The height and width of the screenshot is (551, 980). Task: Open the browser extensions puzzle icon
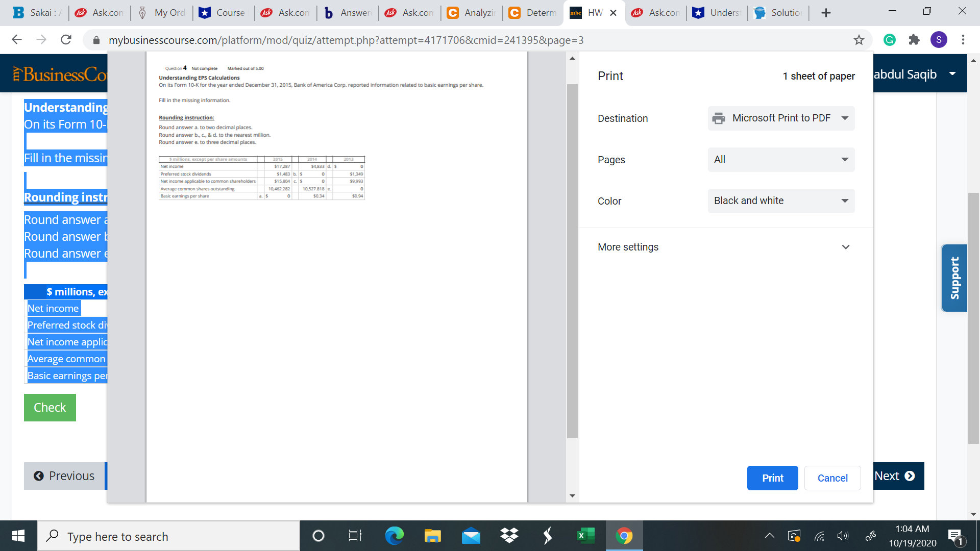tap(914, 40)
